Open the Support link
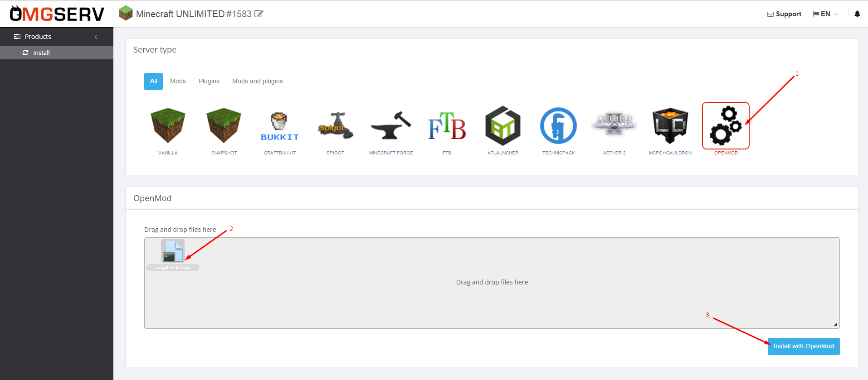Screen dimensions: 868x380 784,14
